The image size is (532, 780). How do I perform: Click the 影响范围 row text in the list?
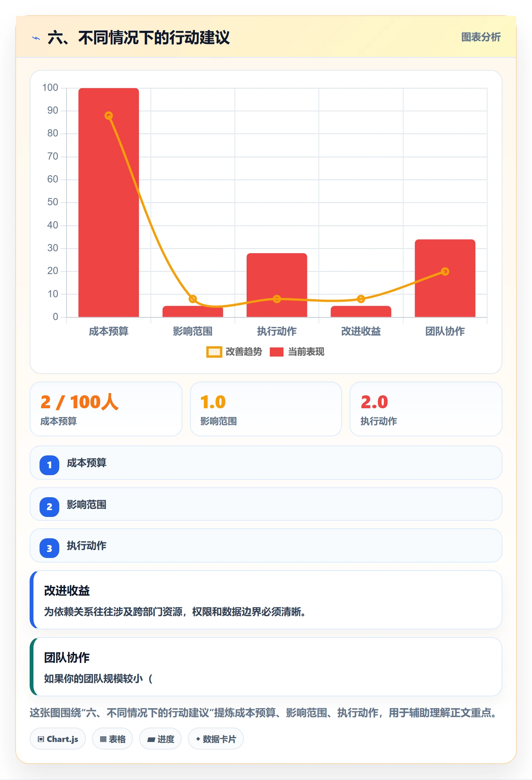click(x=87, y=505)
